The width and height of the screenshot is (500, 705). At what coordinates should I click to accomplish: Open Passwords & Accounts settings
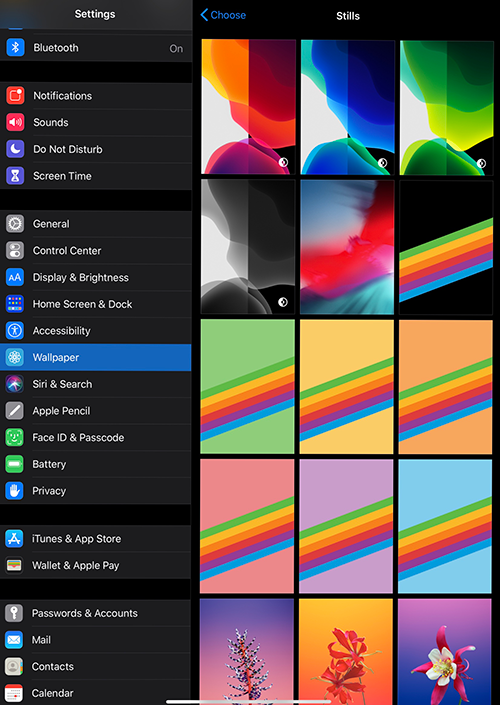[96, 613]
